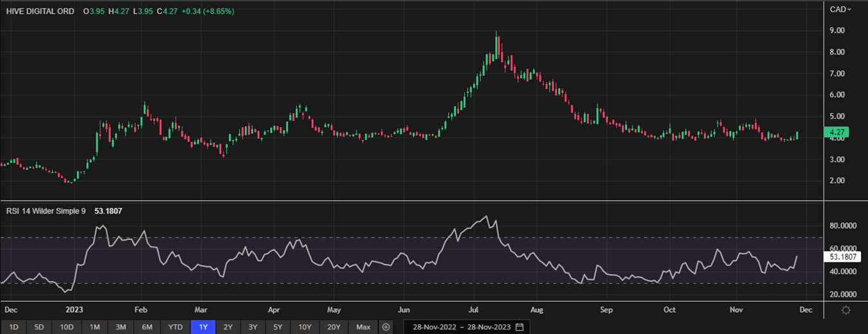Image resolution: width=868 pixels, height=334 pixels.
Task: Click the calendar icon in date range box
Action: click(519, 327)
